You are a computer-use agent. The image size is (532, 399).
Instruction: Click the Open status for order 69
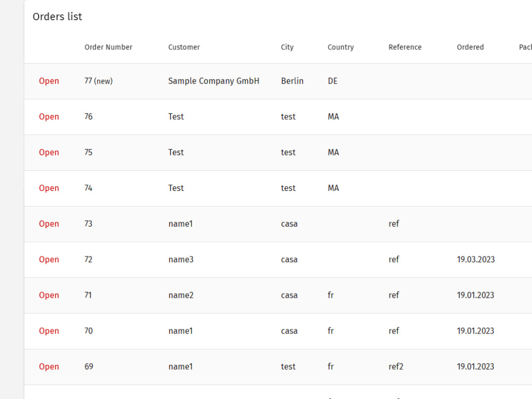(49, 367)
